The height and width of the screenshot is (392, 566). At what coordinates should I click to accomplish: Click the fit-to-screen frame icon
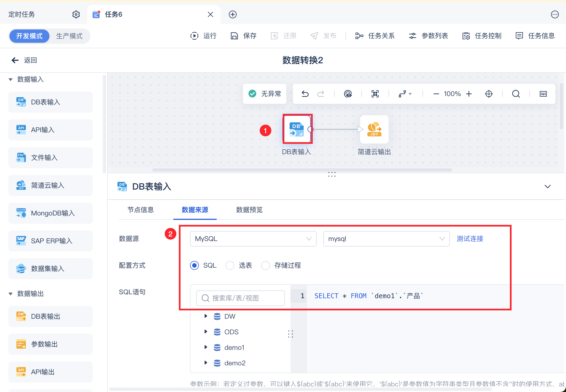[x=375, y=94]
